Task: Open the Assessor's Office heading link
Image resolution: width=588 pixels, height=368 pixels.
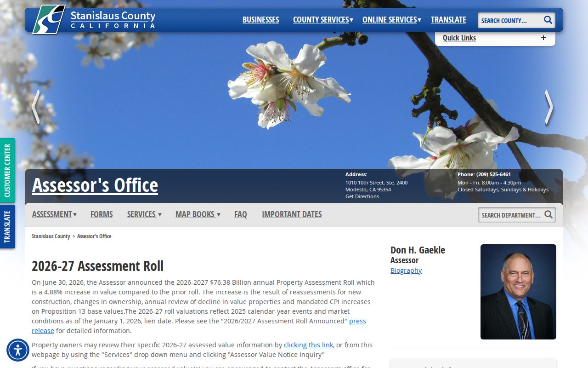Action: (95, 185)
